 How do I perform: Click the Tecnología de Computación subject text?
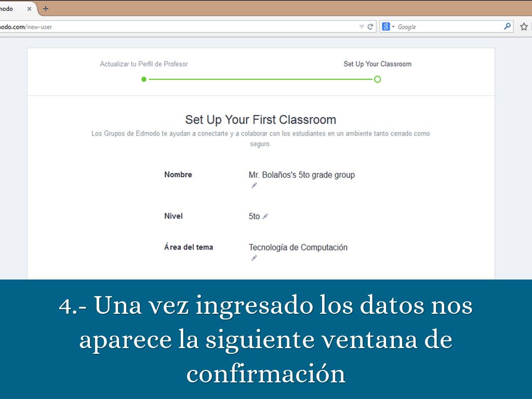coord(298,247)
